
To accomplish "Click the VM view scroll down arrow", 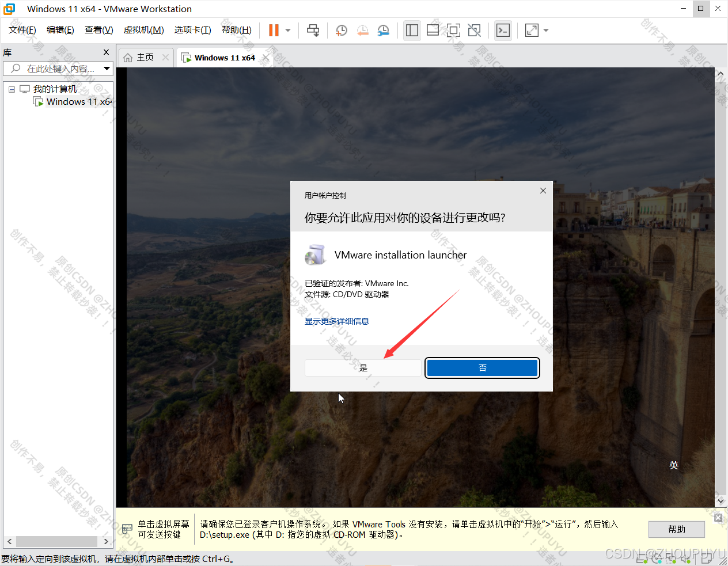I will (x=720, y=500).
